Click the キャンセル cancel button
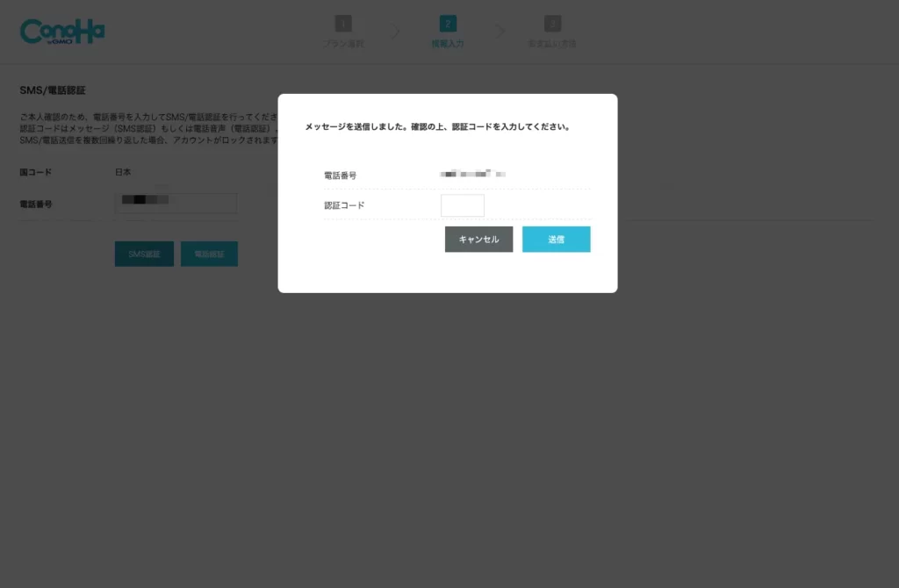899x588 pixels. click(x=478, y=239)
